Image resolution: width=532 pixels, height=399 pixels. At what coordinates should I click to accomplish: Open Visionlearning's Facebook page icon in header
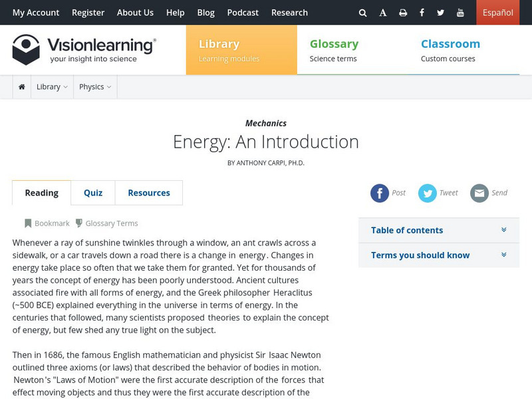tap(422, 13)
